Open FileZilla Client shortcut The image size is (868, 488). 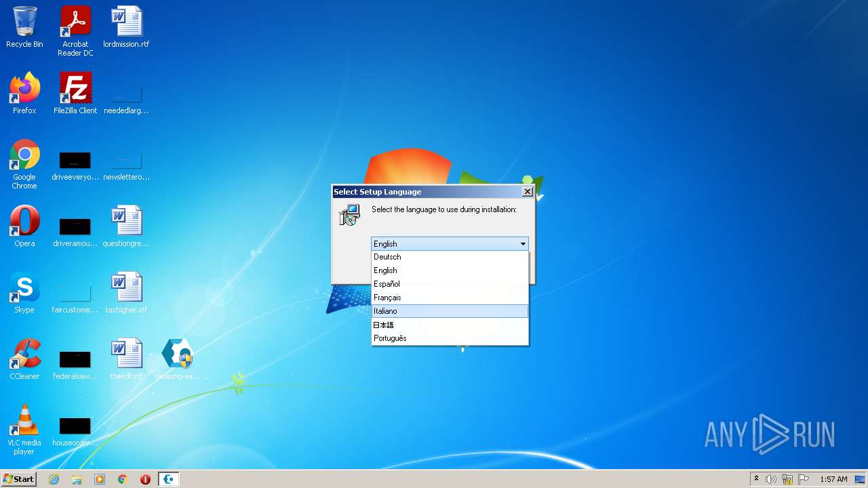(75, 94)
